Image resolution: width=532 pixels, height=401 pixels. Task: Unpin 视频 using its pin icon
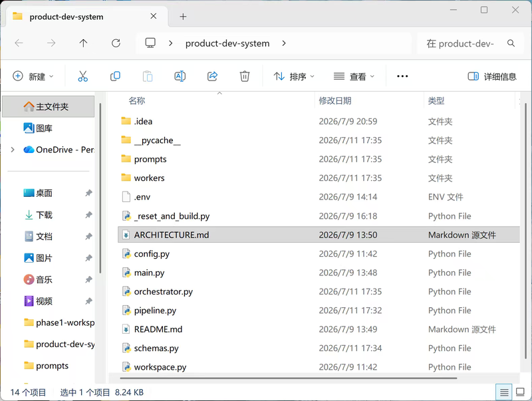tap(88, 301)
